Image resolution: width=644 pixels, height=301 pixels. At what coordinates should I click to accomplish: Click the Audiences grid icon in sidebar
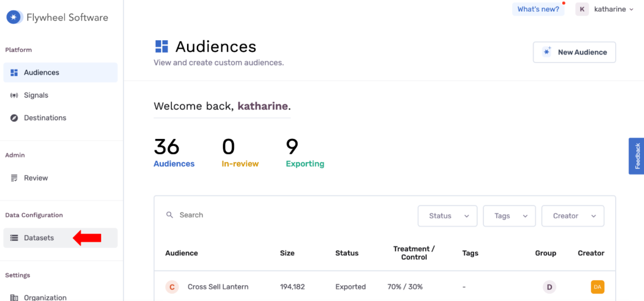tap(14, 73)
